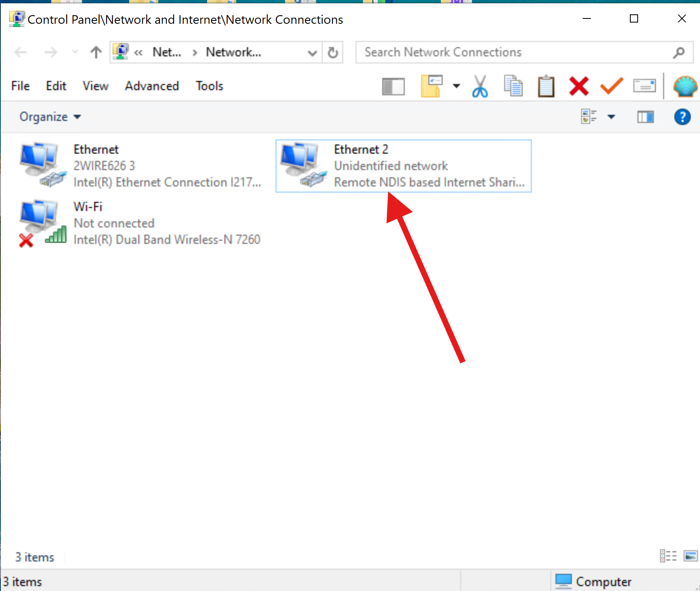Click the clipboard Paste icon
The height and width of the screenshot is (591, 700).
coord(546,86)
